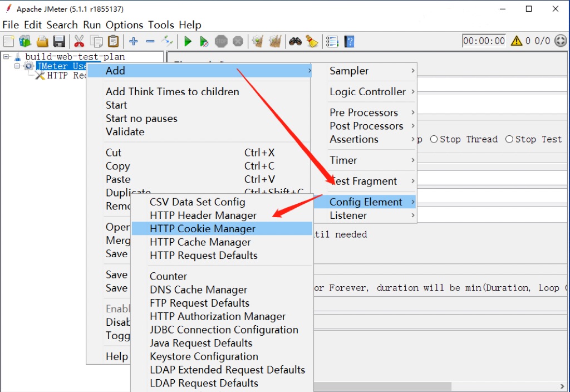Click the grey Shutdown icon
Image resolution: width=570 pixels, height=392 pixels.
point(238,41)
